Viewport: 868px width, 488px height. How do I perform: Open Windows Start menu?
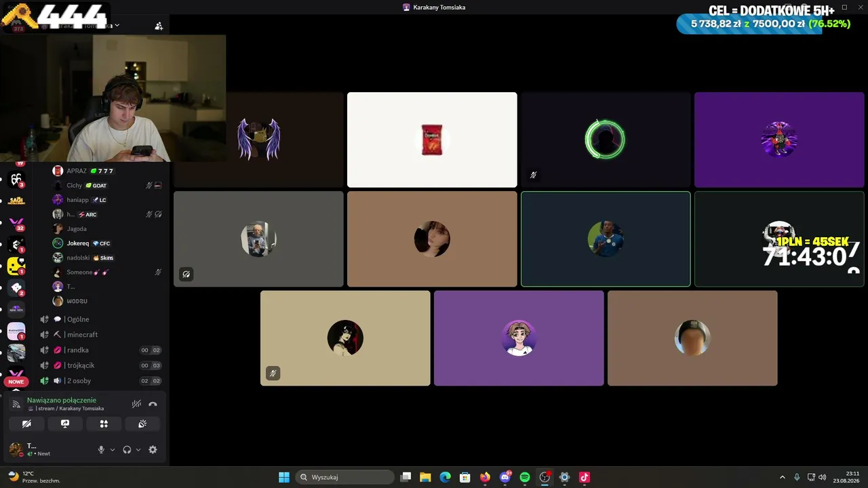[284, 477]
